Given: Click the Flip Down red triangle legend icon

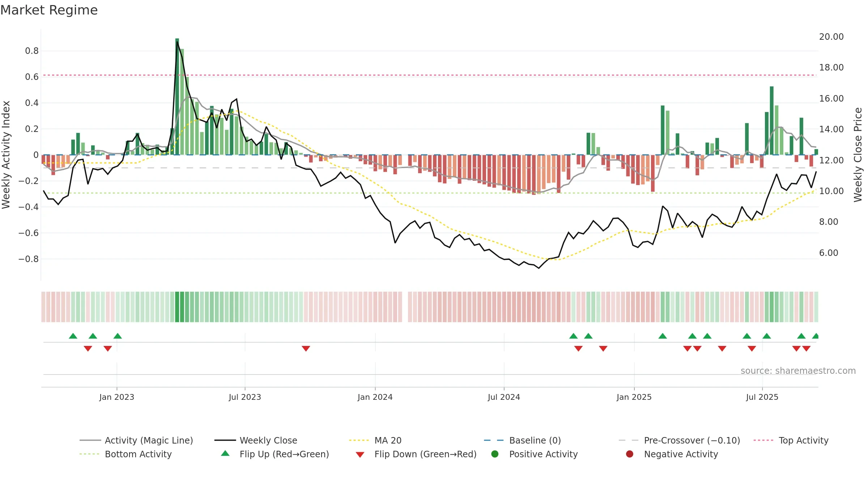Looking at the screenshot, I should [x=360, y=455].
